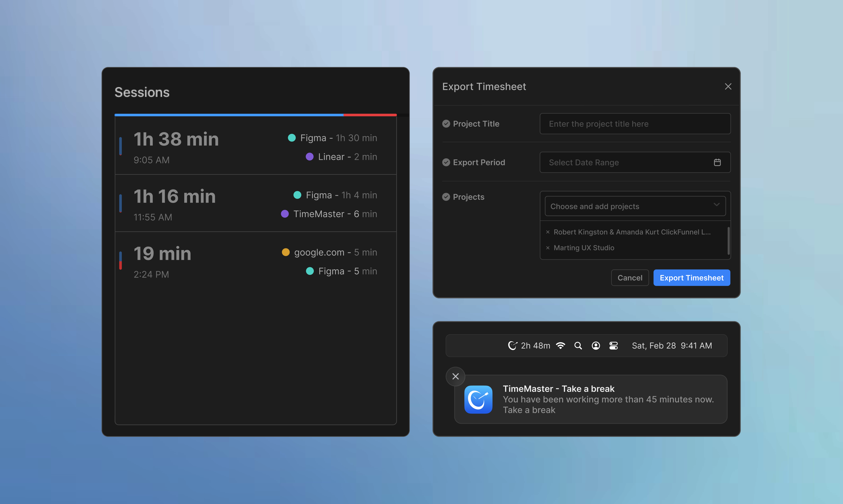The image size is (843, 504).
Task: Click the Cancel button
Action: [x=630, y=278]
